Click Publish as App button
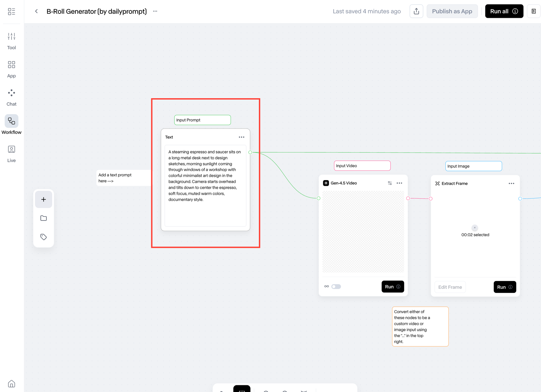541x392 pixels. tap(452, 11)
